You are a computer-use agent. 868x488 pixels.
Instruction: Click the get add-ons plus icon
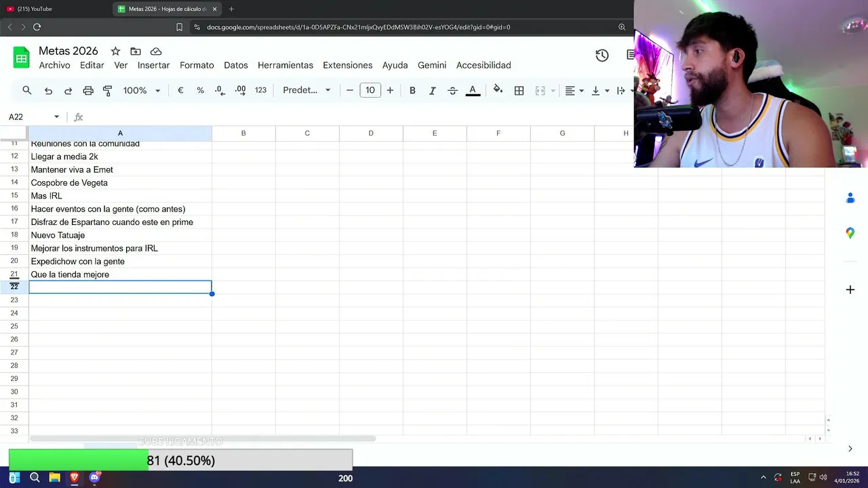850,289
